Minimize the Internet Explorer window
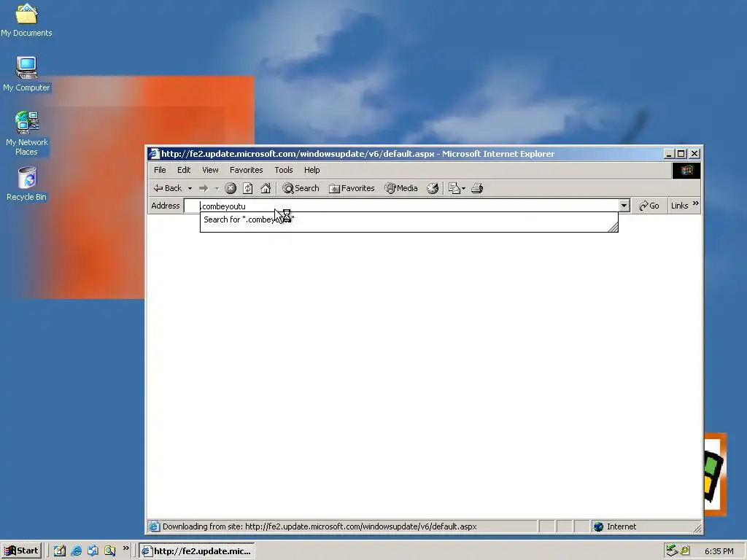This screenshot has height=560, width=747. click(x=669, y=154)
